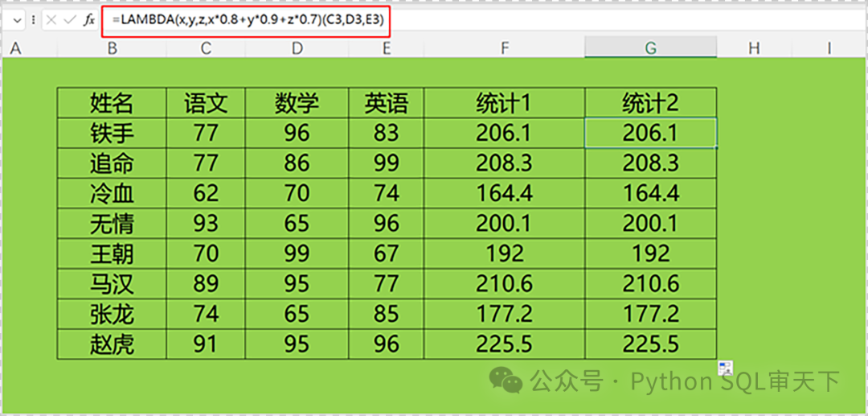
Task: Select column H header
Action: (753, 48)
